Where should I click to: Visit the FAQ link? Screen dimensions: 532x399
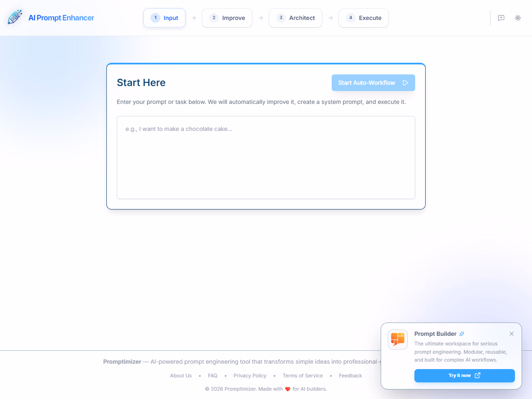coord(213,376)
